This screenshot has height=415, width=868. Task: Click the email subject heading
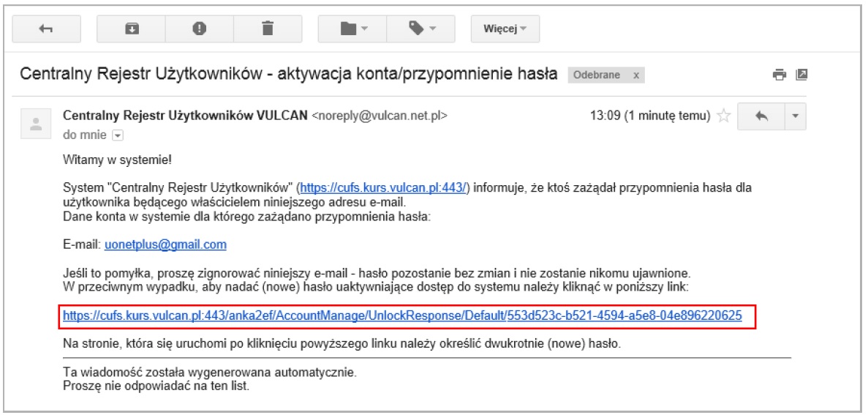click(288, 74)
